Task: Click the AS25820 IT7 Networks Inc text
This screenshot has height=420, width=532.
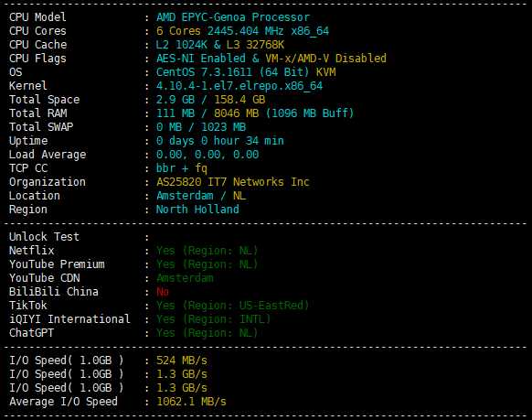Action: (x=233, y=182)
